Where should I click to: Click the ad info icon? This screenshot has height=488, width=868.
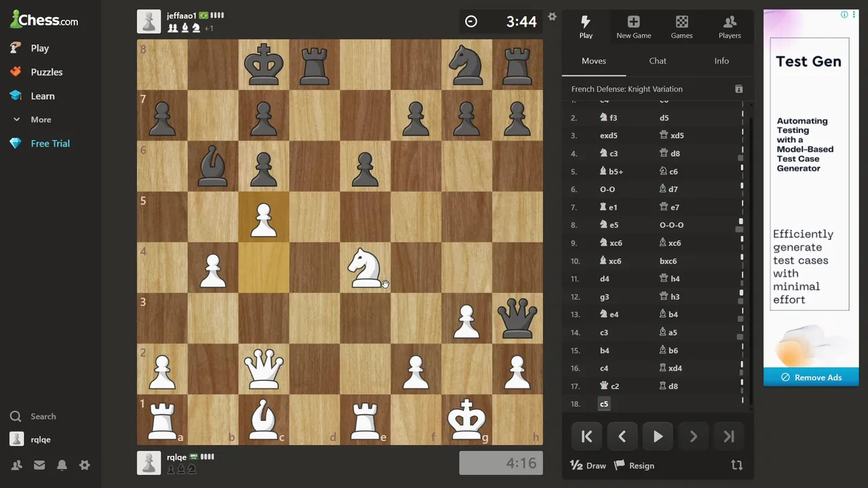(844, 14)
